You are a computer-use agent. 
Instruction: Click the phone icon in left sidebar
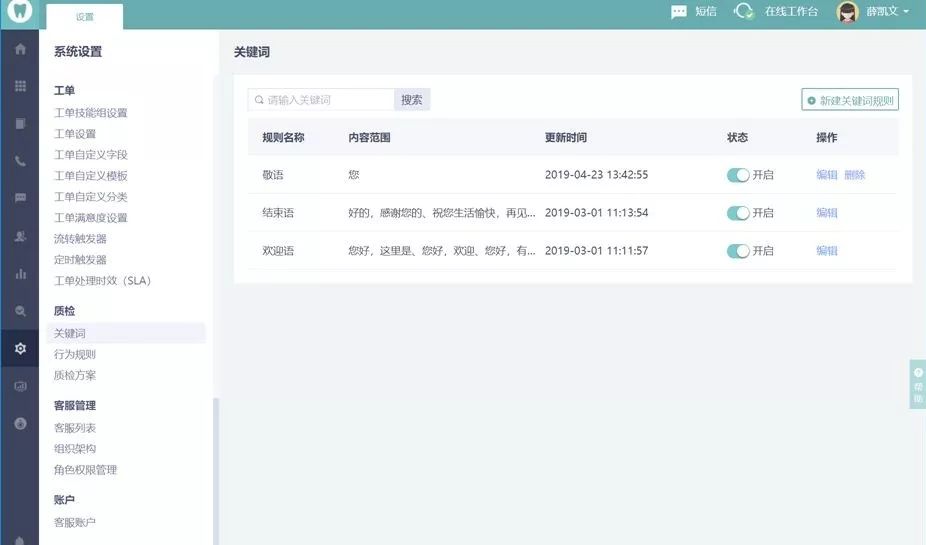(20, 160)
